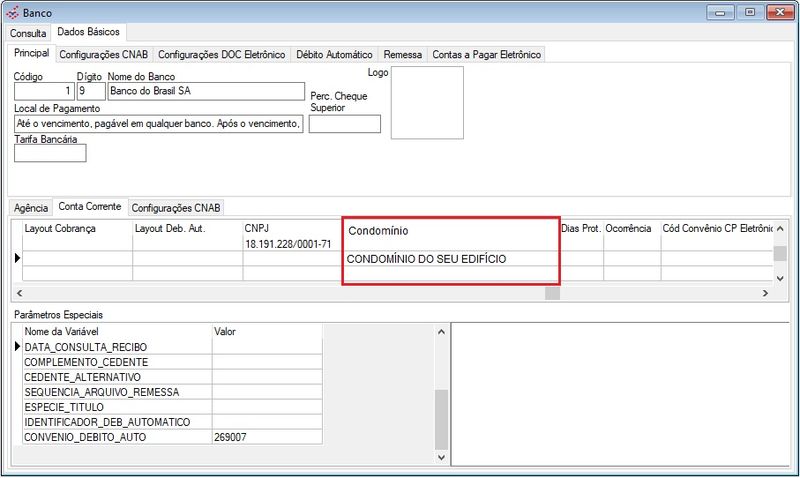The height and width of the screenshot is (478, 800).
Task: Click the Perc. Cheque Superior field
Action: (x=345, y=124)
